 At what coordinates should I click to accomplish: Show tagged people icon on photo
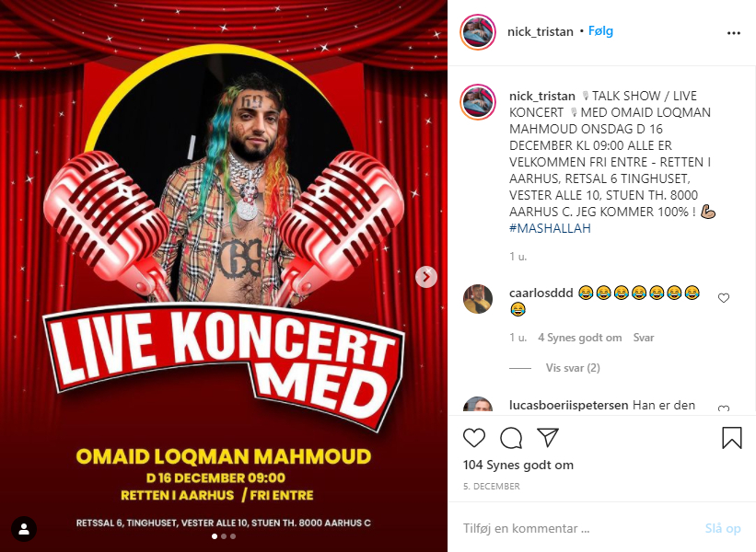pos(24,529)
